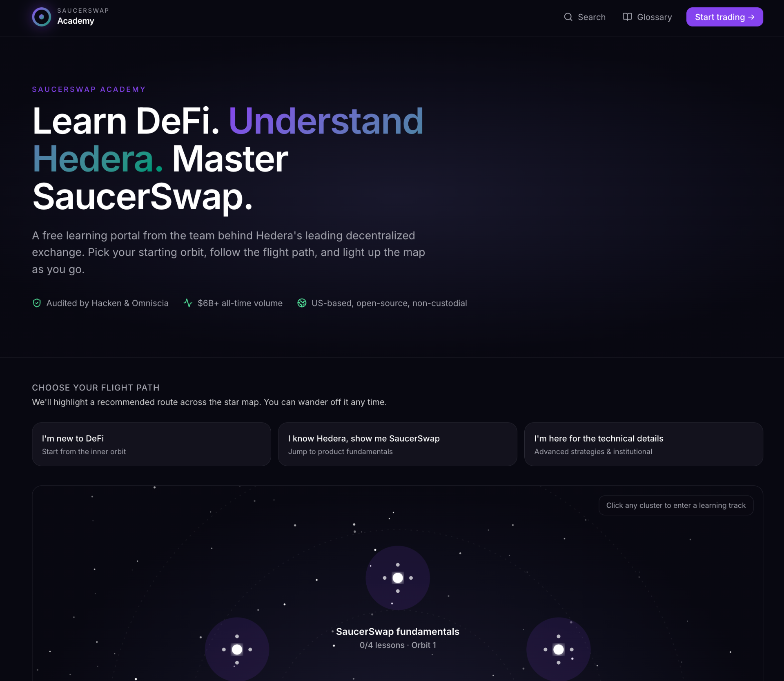Click "Start from the inner orbit" subtitle
The image size is (784, 681).
[84, 451]
